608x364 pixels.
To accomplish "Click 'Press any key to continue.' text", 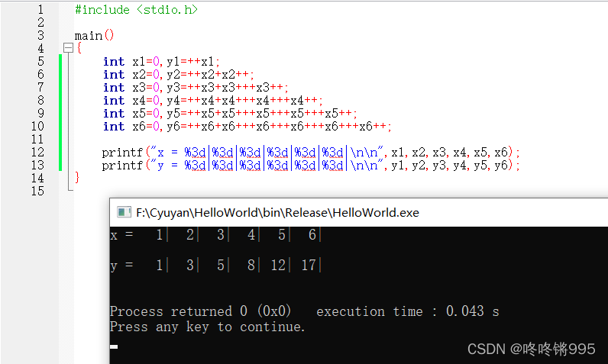I will (208, 327).
